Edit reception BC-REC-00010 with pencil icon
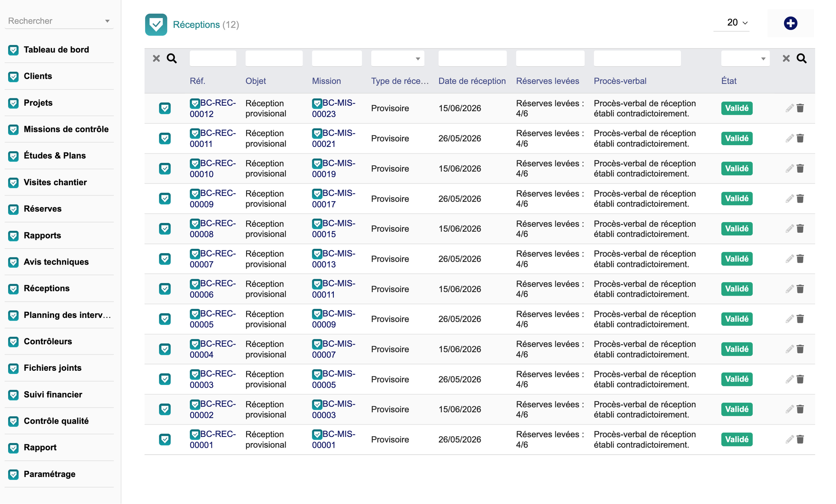The height and width of the screenshot is (504, 836). [x=790, y=168]
